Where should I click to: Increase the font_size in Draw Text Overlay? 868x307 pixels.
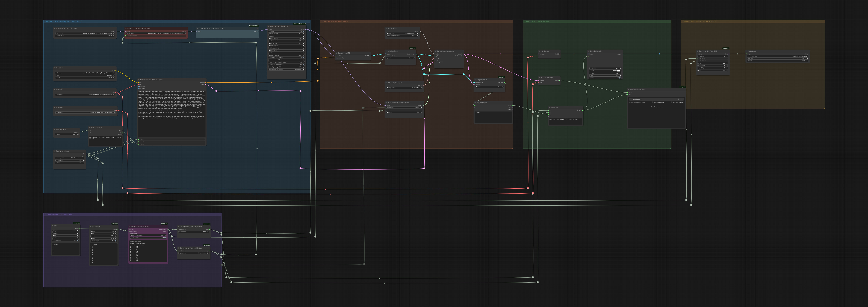tap(620, 69)
